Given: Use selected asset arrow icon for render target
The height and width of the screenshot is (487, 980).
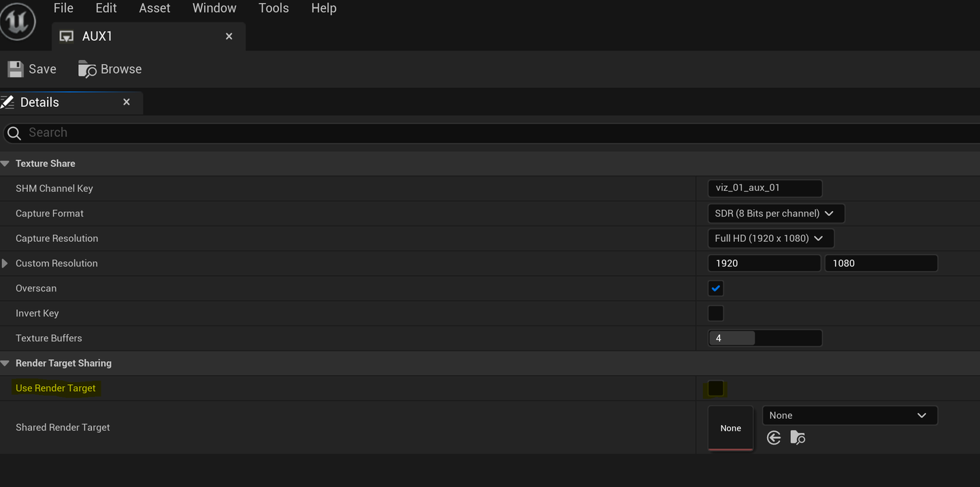Looking at the screenshot, I should click(x=774, y=438).
